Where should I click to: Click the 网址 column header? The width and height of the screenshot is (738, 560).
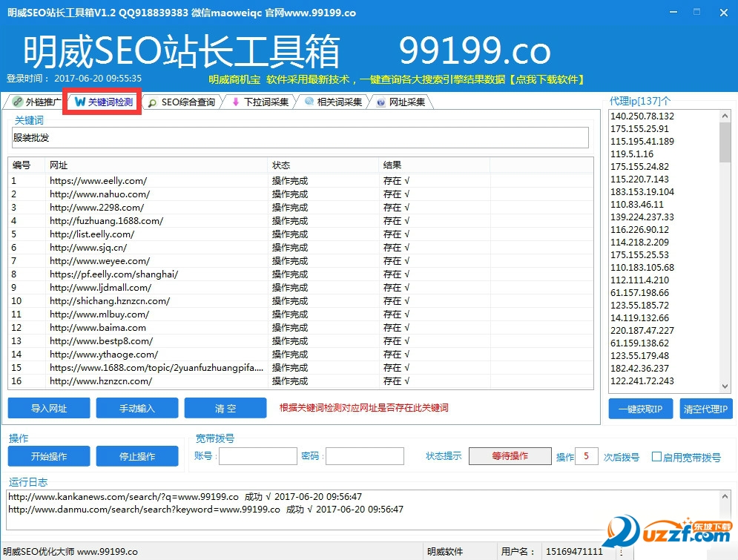click(157, 165)
